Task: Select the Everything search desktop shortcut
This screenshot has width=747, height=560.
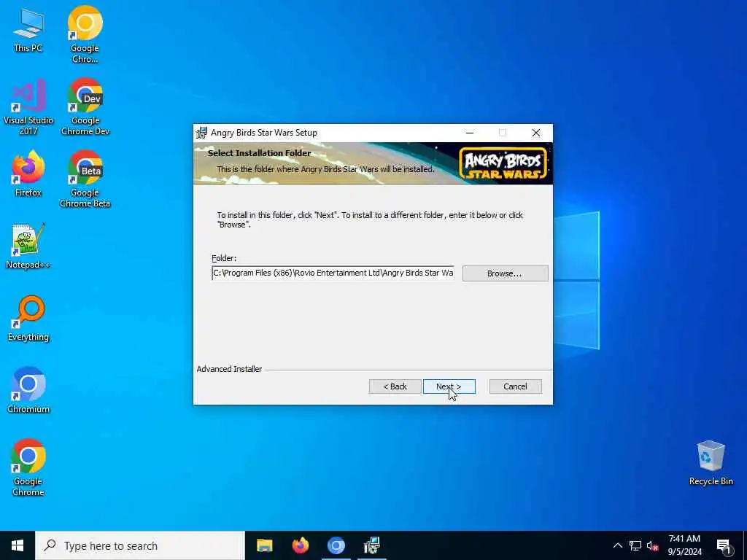Action: (x=28, y=319)
